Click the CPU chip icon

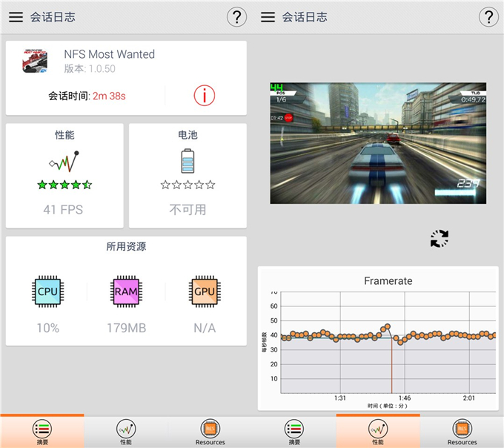pos(48,291)
